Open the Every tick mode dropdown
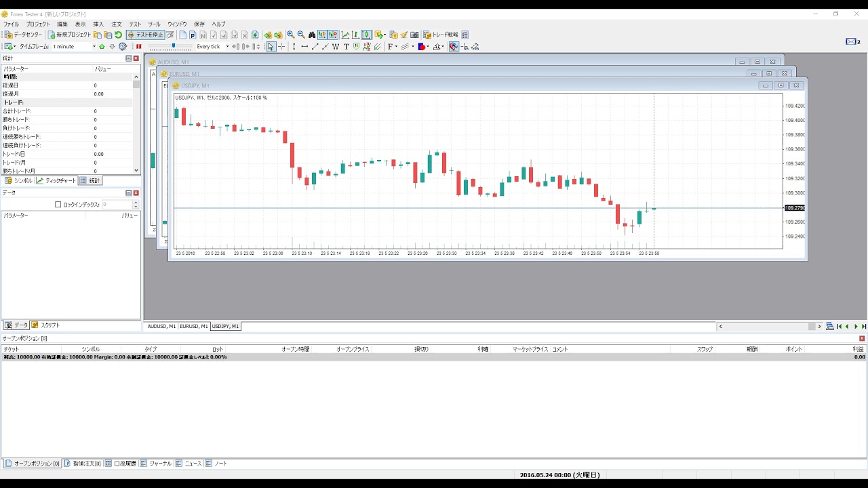Screen dimensions: 868x488 [x=212, y=47]
